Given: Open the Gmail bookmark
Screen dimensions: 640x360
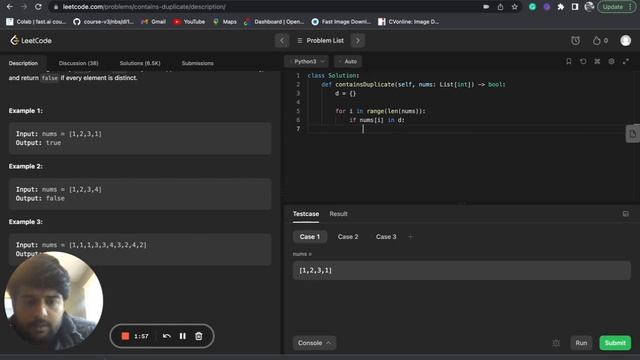Looking at the screenshot, I should (153, 22).
